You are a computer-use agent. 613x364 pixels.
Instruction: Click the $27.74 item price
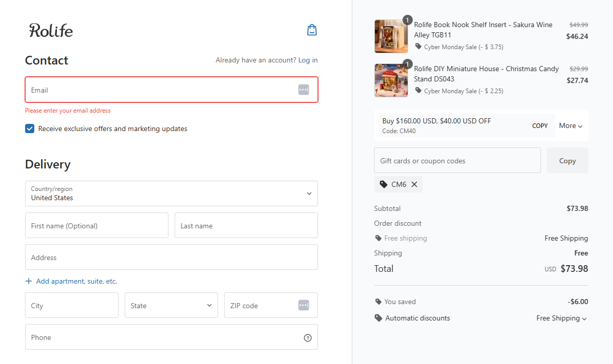(578, 80)
